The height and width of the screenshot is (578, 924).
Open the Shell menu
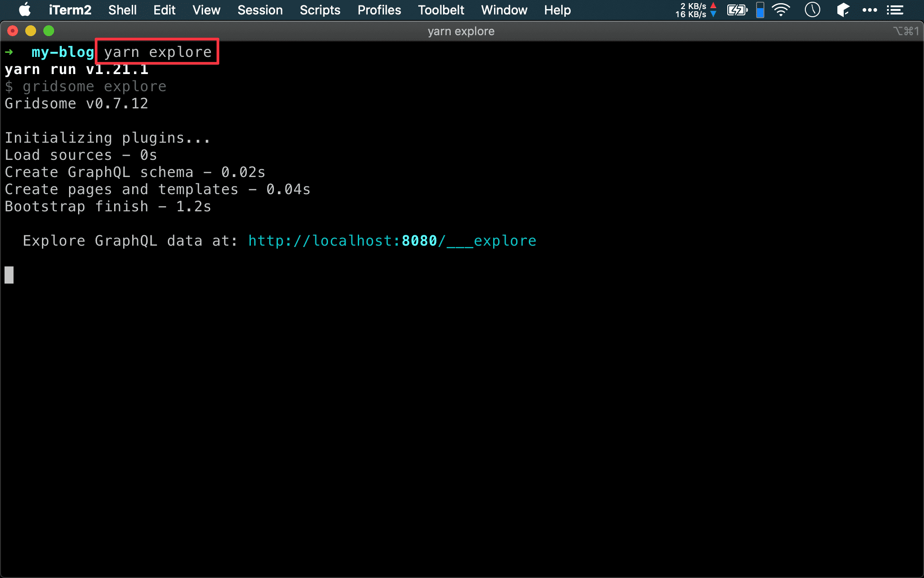pos(122,10)
